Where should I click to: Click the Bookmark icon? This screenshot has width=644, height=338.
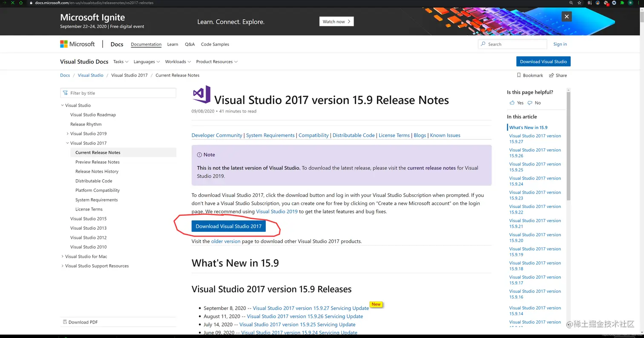(x=519, y=75)
